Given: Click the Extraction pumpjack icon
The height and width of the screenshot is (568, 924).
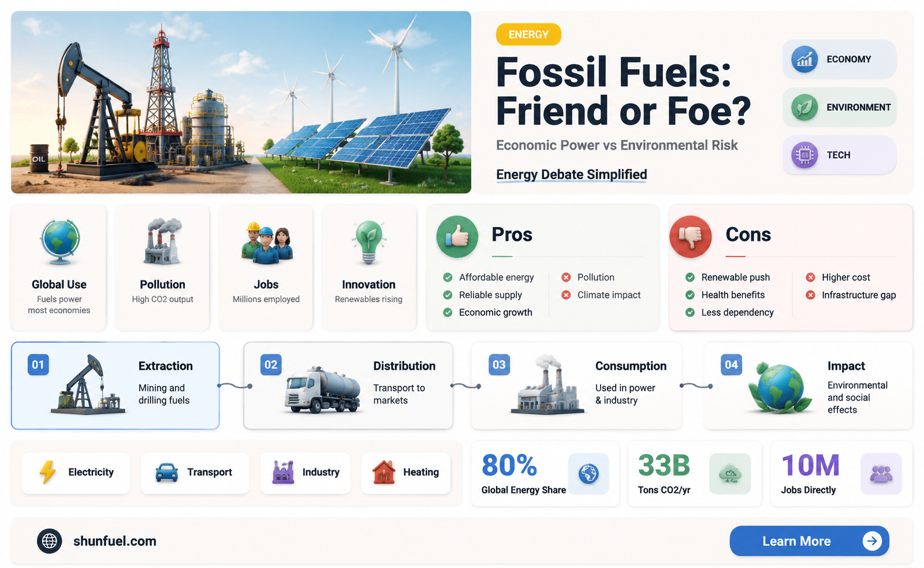Looking at the screenshot, I should tap(88, 384).
